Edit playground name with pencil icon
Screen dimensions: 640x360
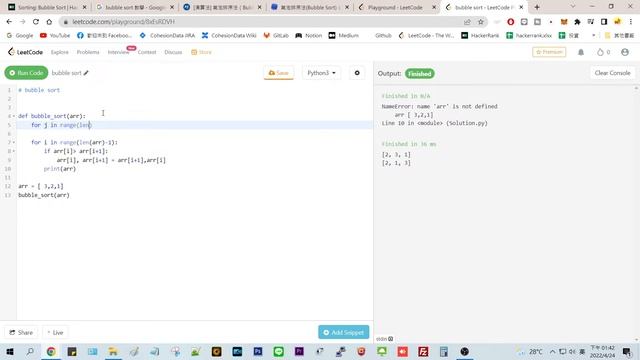pyautogui.click(x=86, y=73)
